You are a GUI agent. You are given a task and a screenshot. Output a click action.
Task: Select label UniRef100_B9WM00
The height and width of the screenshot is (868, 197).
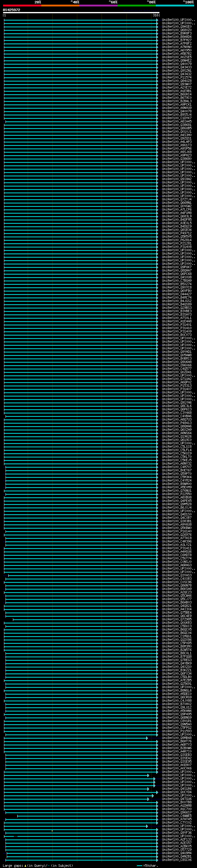176,483
